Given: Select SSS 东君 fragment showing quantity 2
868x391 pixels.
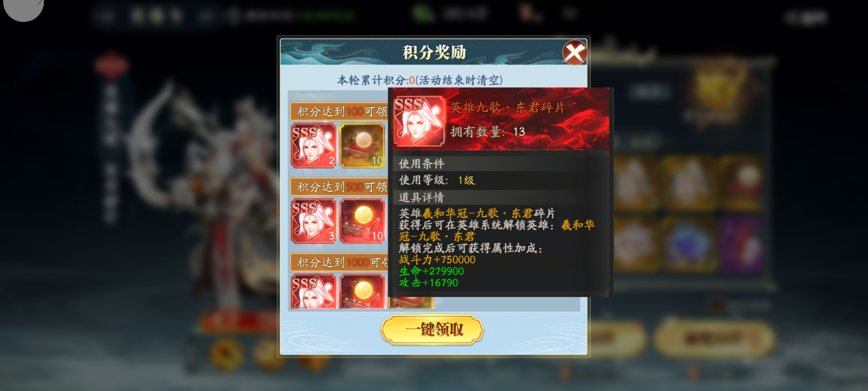Looking at the screenshot, I should click(314, 146).
